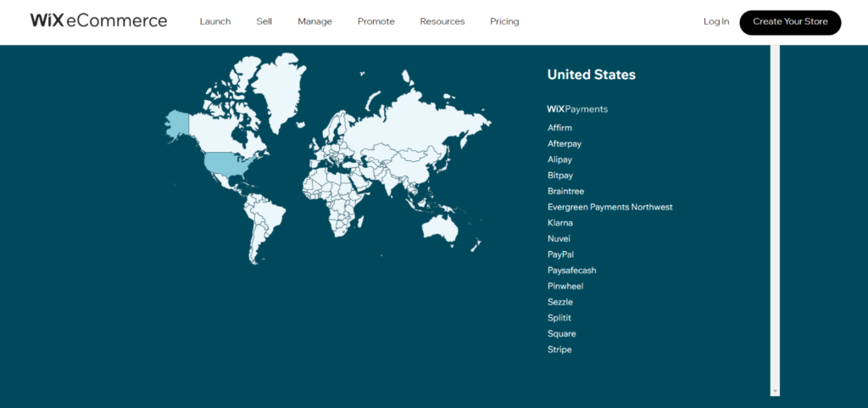Screen dimensions: 868x408
Task: Select the United States on the map
Action: [227, 164]
